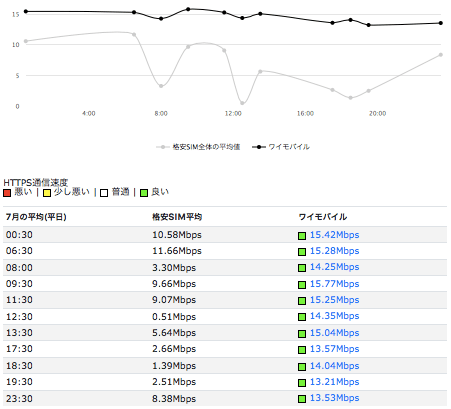This screenshot has width=451, height=409.
Task: Click the green 良い legend swatch
Action: pos(144,193)
